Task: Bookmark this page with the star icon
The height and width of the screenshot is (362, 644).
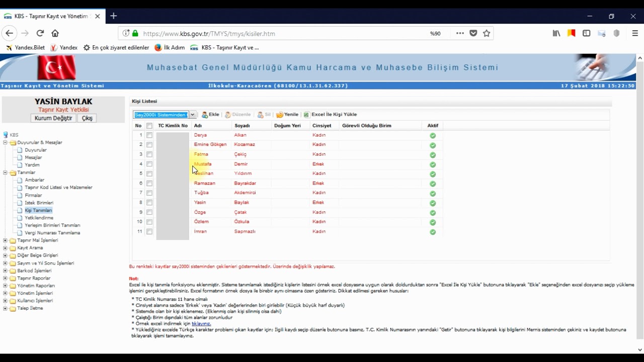Action: pyautogui.click(x=487, y=33)
